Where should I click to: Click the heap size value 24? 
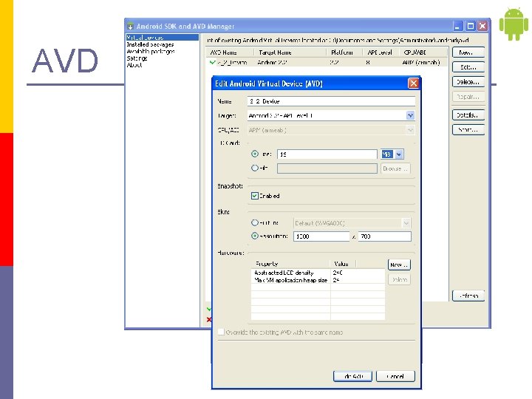point(336,280)
